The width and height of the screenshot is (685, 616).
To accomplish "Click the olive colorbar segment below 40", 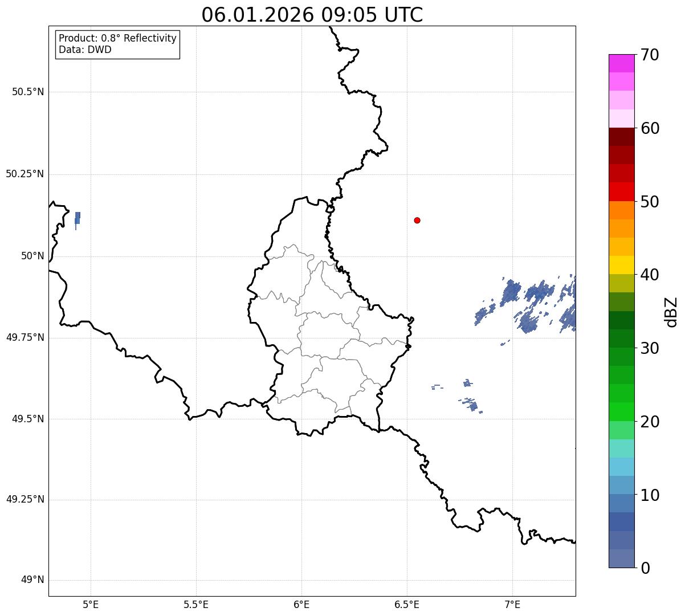I will tap(621, 284).
